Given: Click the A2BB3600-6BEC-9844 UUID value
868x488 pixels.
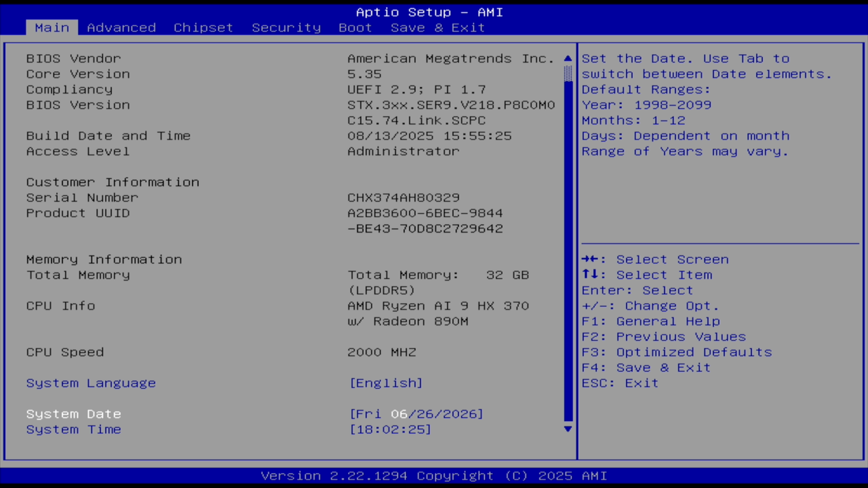Looking at the screenshot, I should pyautogui.click(x=425, y=213).
